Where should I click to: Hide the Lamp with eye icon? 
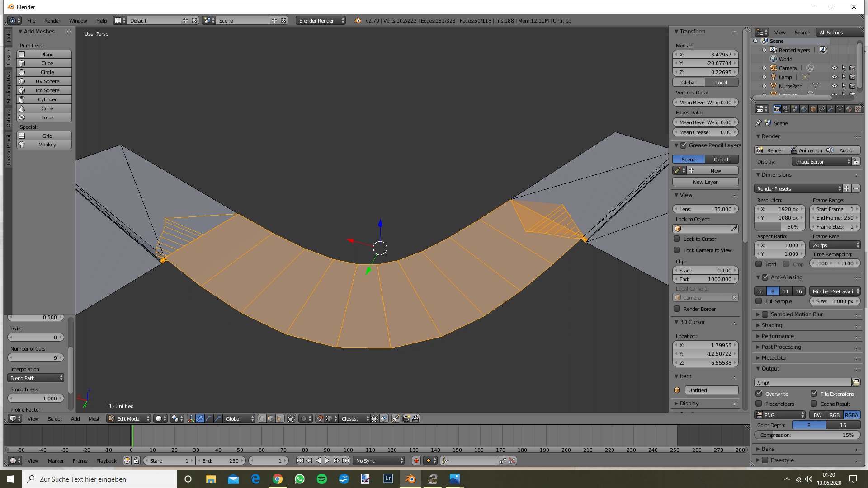pyautogui.click(x=835, y=77)
